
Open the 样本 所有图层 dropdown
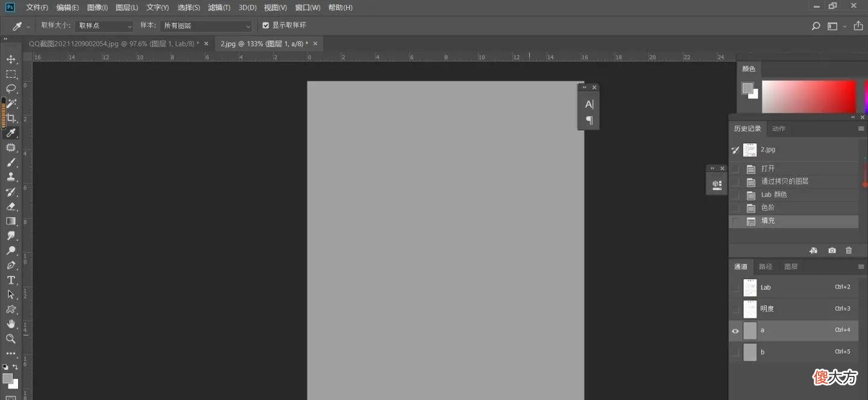coord(207,26)
